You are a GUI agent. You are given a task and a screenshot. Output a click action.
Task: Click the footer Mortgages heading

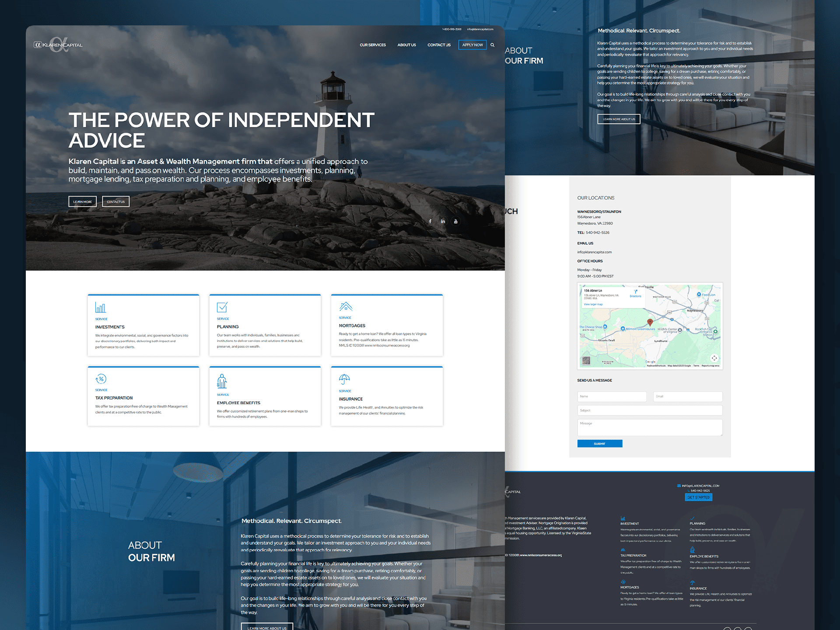[630, 588]
